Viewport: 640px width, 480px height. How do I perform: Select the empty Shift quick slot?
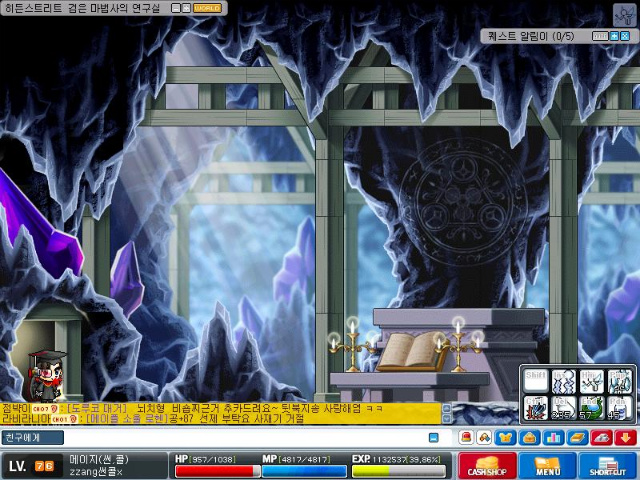(x=536, y=381)
